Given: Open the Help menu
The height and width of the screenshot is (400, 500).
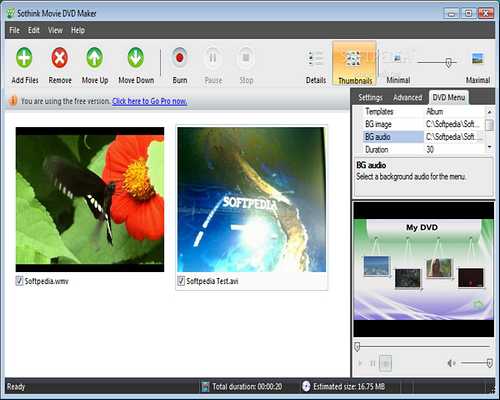Looking at the screenshot, I should tap(78, 30).
